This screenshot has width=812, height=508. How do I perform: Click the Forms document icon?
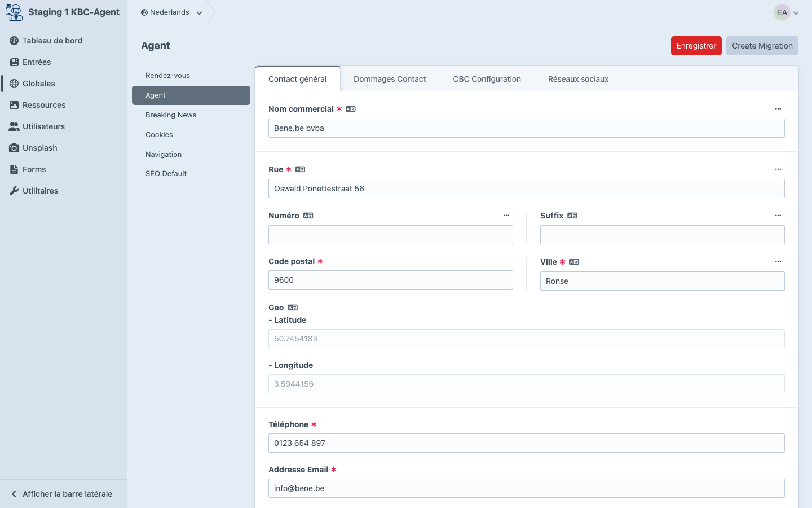[x=14, y=169]
